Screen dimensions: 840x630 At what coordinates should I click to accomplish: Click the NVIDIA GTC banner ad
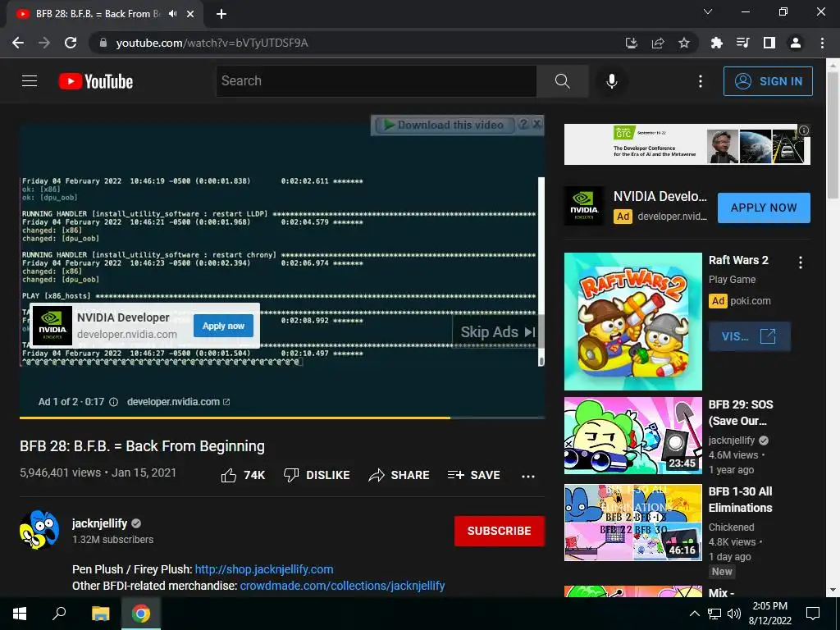pyautogui.click(x=687, y=144)
